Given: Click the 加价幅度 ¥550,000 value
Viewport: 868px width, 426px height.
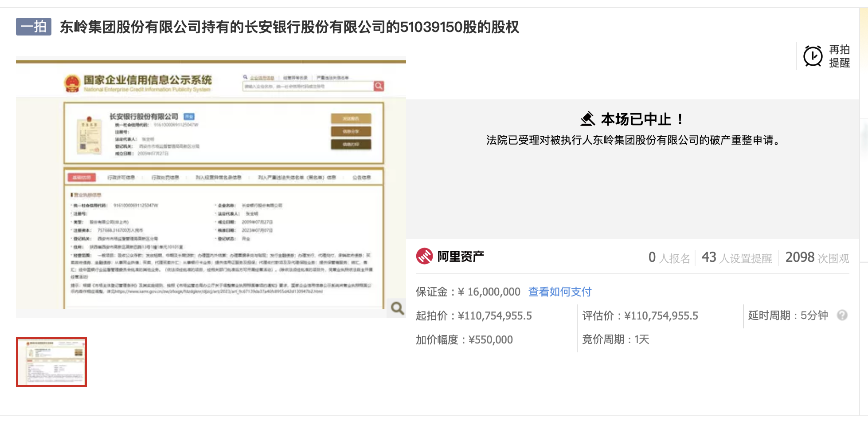Looking at the screenshot, I should pyautogui.click(x=490, y=339).
